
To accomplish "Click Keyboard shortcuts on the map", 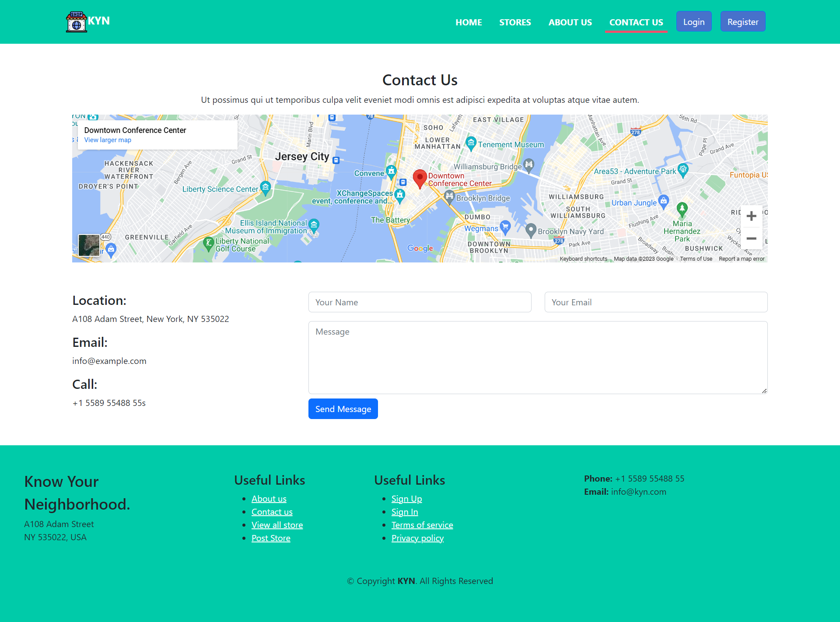I will pos(584,259).
